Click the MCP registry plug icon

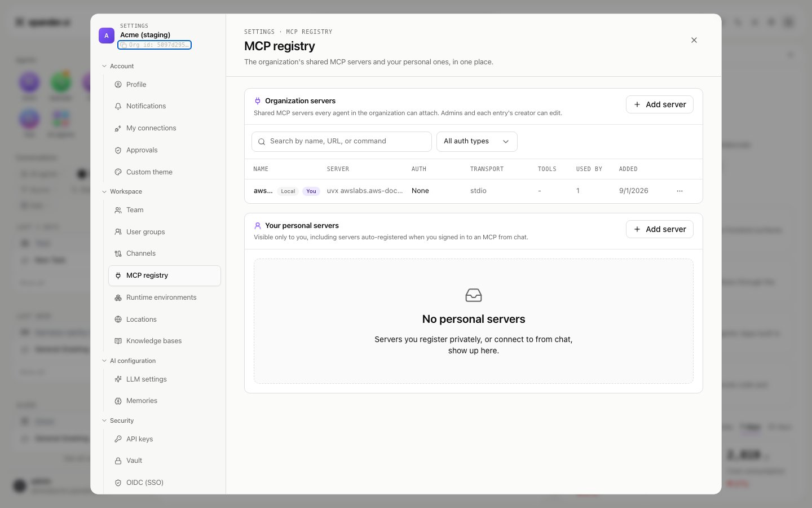(x=118, y=275)
